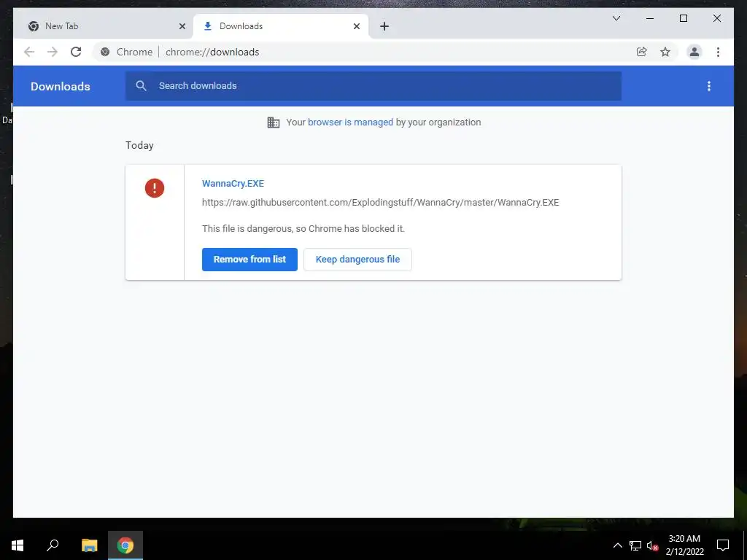Select the Downloads tab

coord(281,26)
